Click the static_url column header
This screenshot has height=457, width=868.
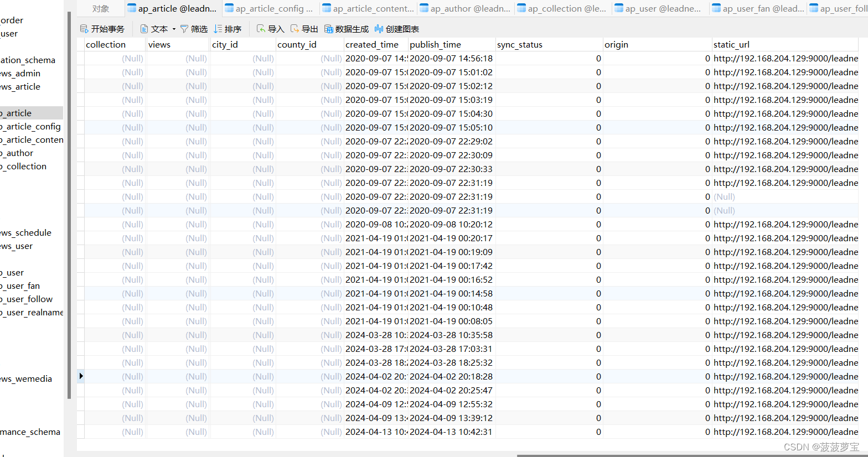tap(786, 44)
